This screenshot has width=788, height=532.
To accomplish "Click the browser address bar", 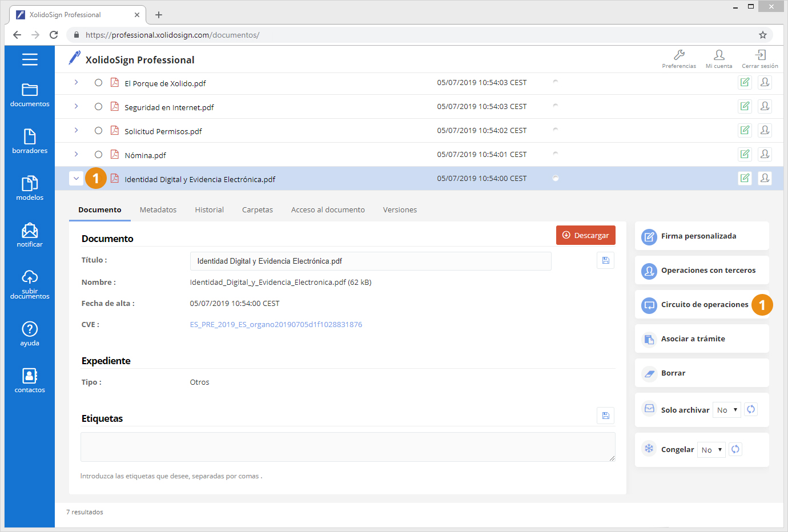I will tap(420, 35).
